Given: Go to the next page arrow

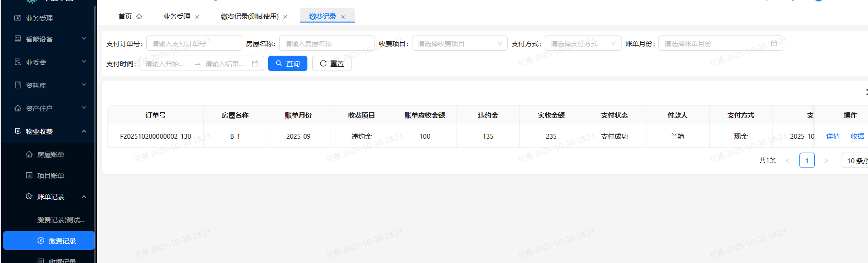Looking at the screenshot, I should (826, 161).
